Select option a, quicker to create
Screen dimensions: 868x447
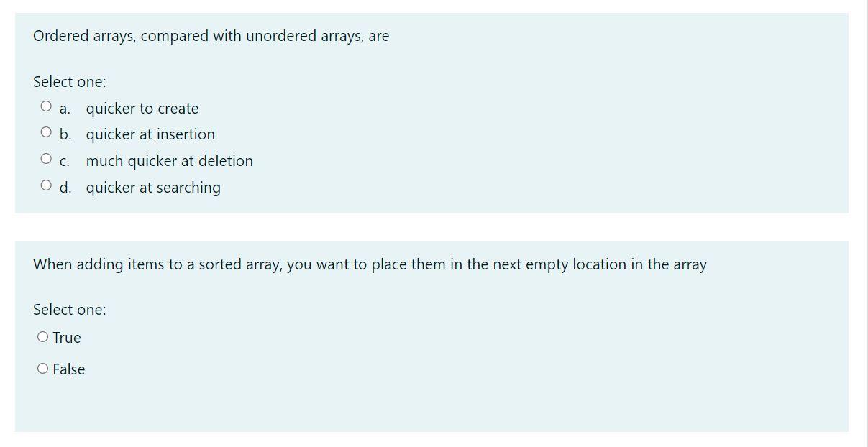pos(45,105)
